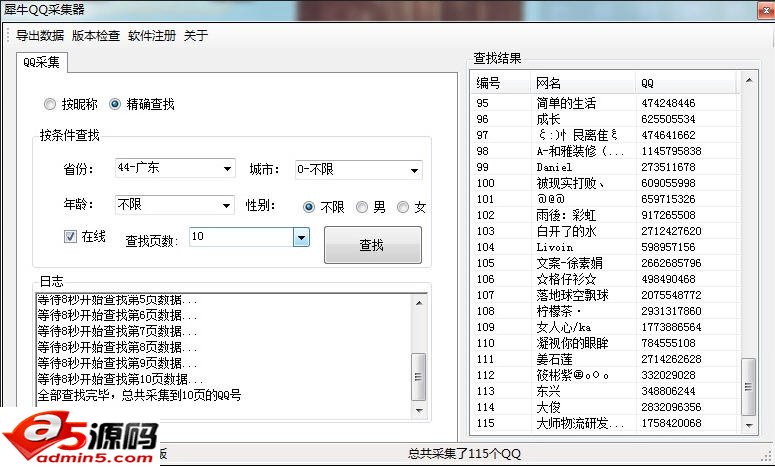Screen dimensions: 775x467
Task: Select result row 被现实打败、
Action: tap(605, 183)
